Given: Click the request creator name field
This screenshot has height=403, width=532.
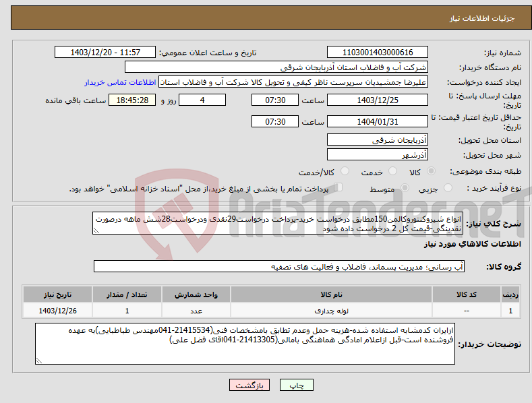Looking at the screenshot, I should pyautogui.click(x=293, y=82).
